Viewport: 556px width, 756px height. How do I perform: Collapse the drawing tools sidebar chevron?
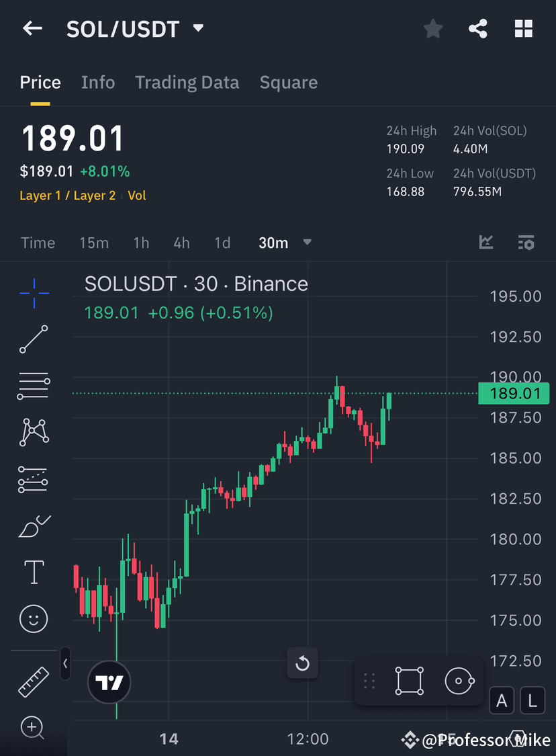(65, 663)
